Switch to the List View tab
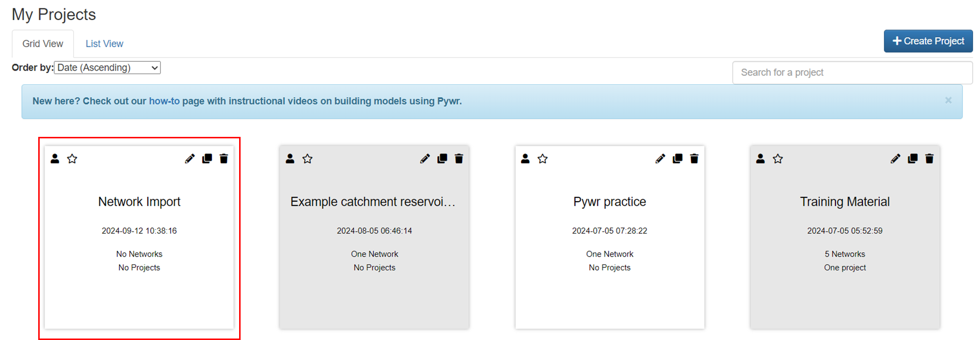This screenshot has width=980, height=340. pos(104,44)
